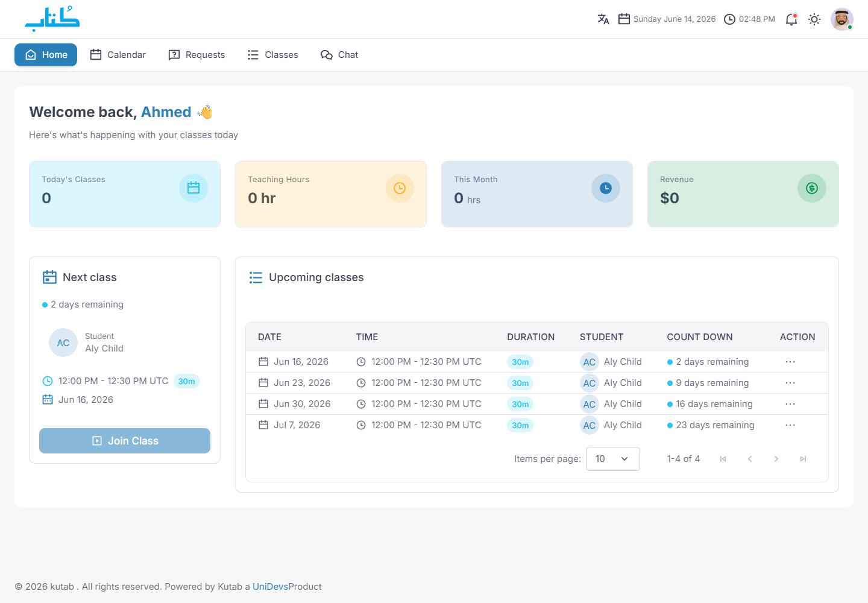Click the Upcoming classes list icon

(x=256, y=277)
